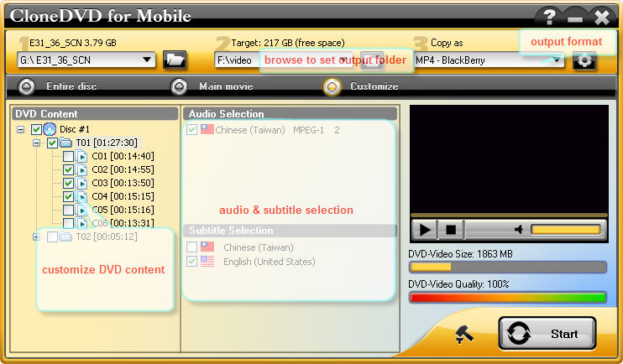Select row C02 [00:14:55]

pos(123,170)
